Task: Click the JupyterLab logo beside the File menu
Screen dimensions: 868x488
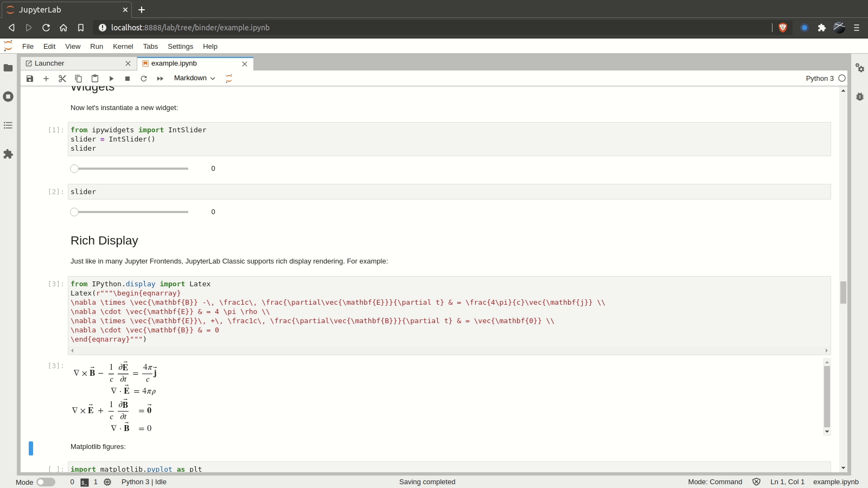Action: coord(8,46)
